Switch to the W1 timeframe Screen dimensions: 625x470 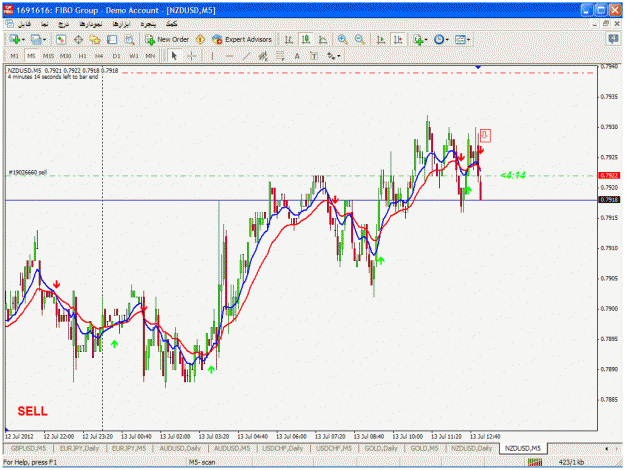pos(134,56)
